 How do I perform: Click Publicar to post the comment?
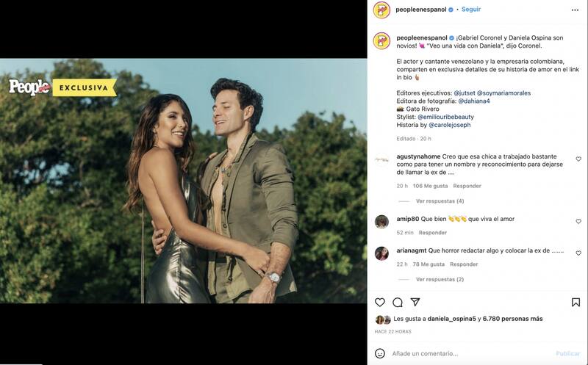pyautogui.click(x=567, y=353)
